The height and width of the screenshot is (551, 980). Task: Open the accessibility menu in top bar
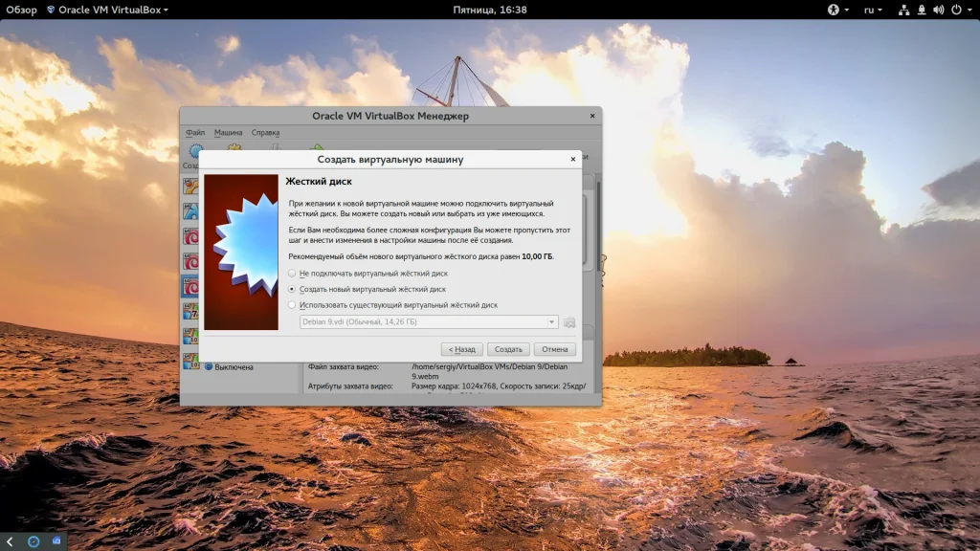click(x=835, y=10)
